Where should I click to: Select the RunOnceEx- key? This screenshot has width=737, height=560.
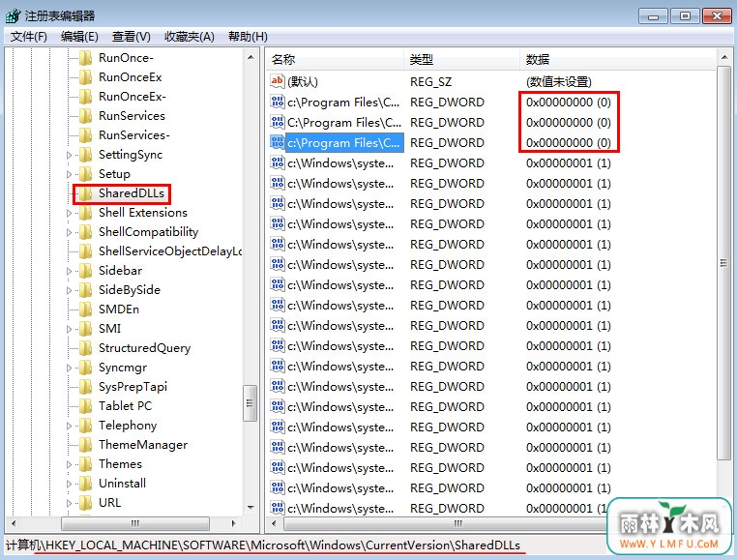point(133,97)
